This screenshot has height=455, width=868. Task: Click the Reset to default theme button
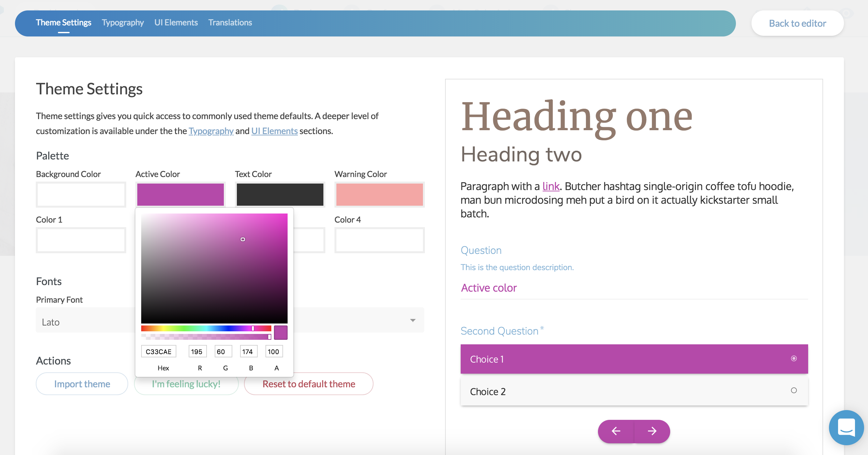tap(309, 384)
